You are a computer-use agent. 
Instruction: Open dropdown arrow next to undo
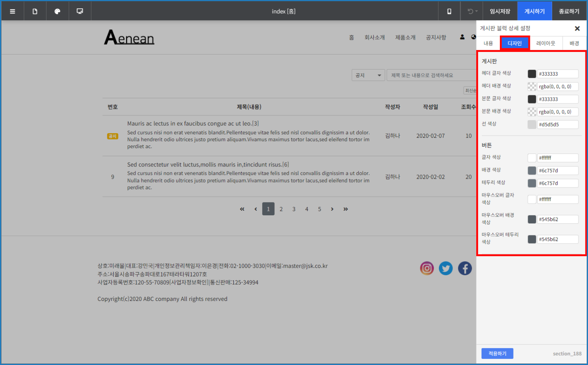(477, 11)
